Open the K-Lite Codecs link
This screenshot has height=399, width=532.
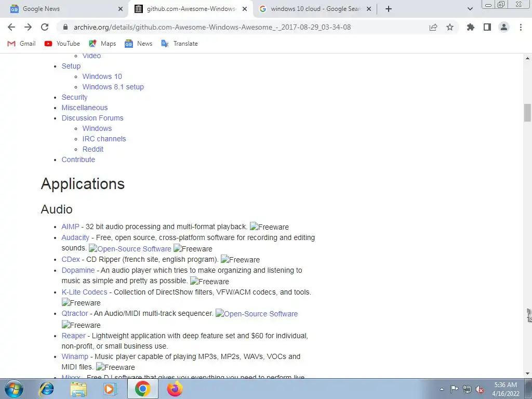tap(84, 292)
